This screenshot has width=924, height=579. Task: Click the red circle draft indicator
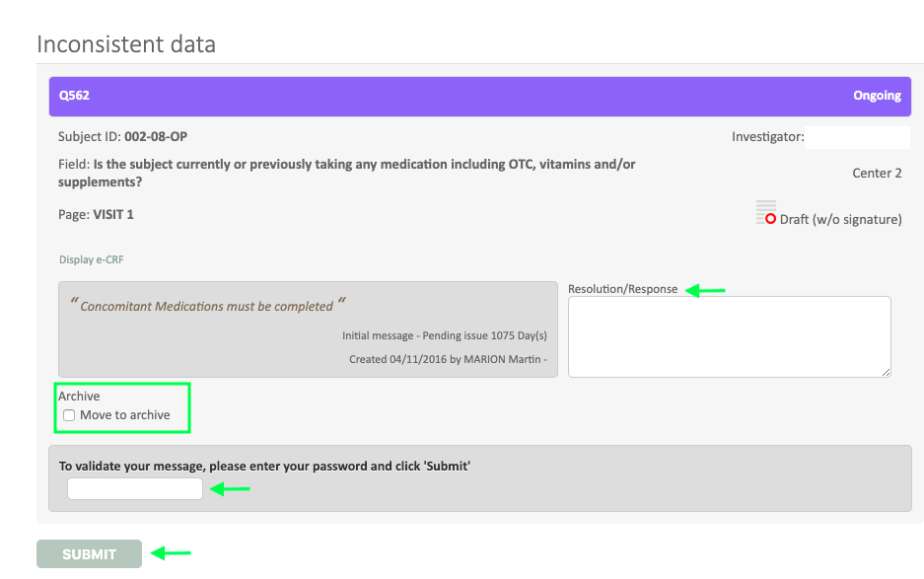tap(771, 219)
